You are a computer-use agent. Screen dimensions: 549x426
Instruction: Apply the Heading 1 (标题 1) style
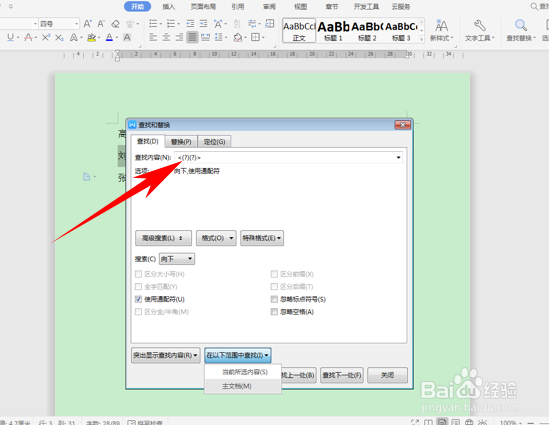coord(333,30)
